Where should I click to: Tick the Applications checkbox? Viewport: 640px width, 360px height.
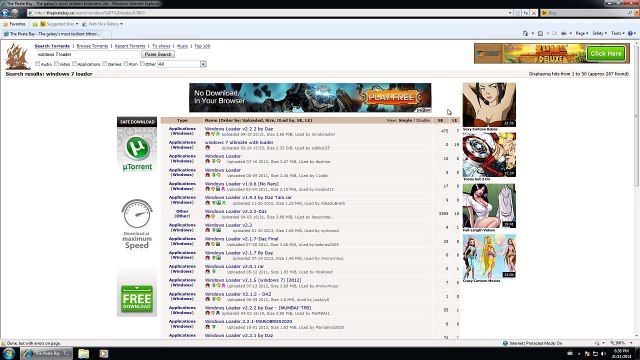tap(74, 64)
